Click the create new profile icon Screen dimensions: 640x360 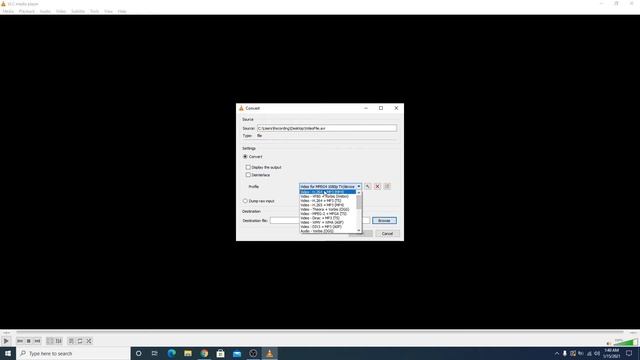pyautogui.click(x=387, y=187)
